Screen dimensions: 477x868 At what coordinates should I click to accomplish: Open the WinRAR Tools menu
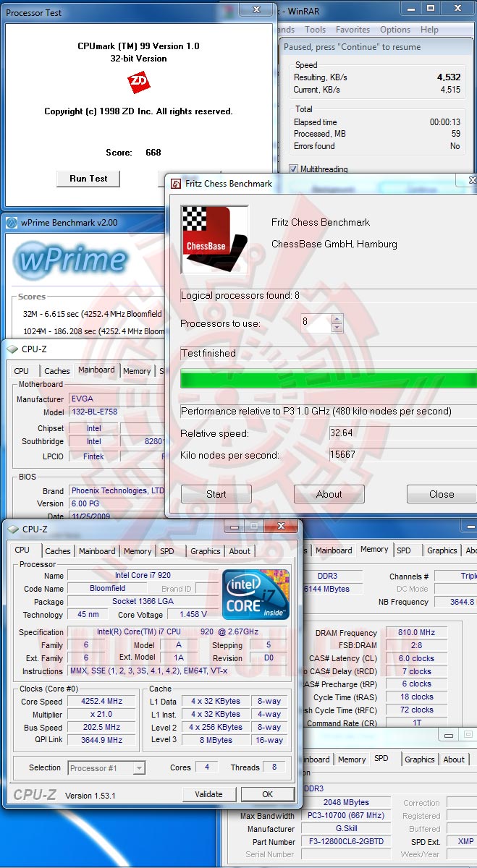click(315, 30)
